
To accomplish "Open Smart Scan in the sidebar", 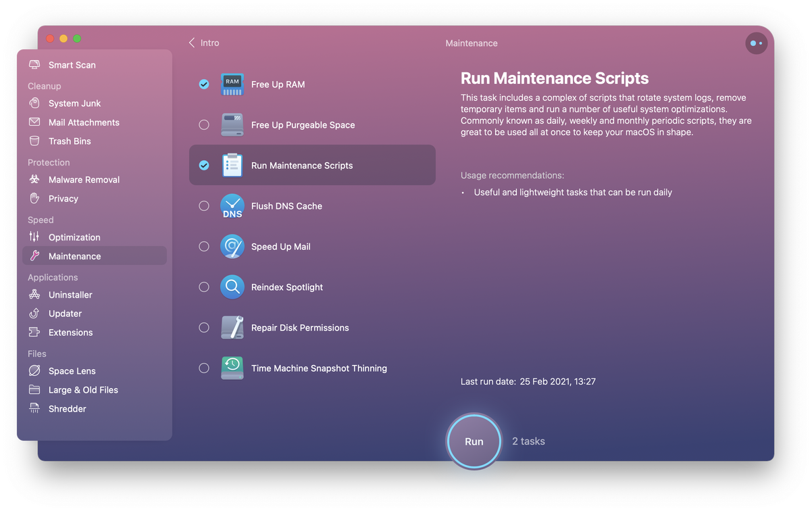I will 72,65.
